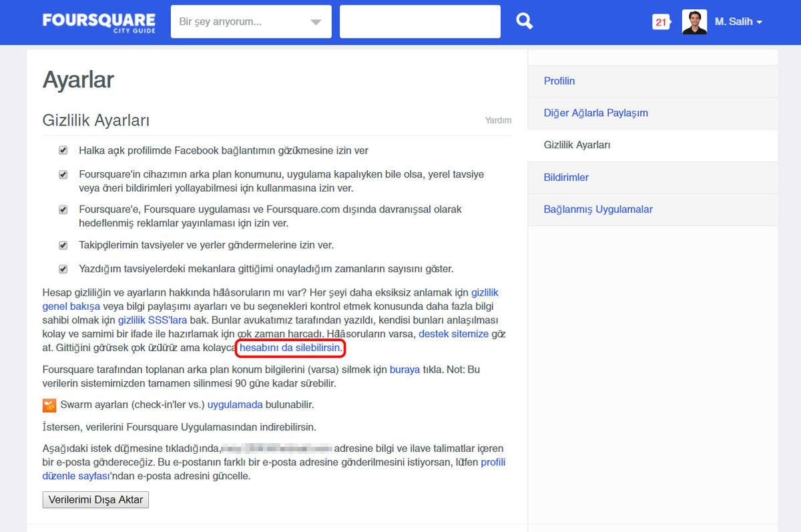Click the empty location search field
Viewport: 801px width, 532px height.
point(420,22)
